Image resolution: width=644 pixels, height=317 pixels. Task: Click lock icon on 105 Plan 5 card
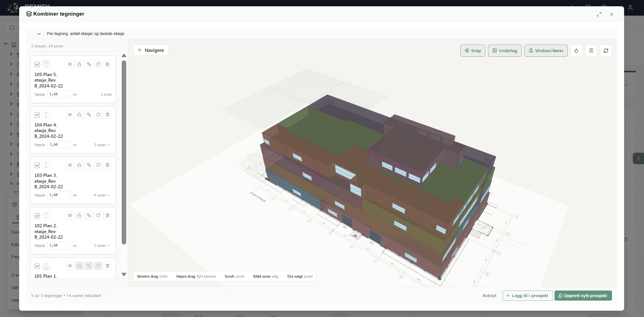79,64
